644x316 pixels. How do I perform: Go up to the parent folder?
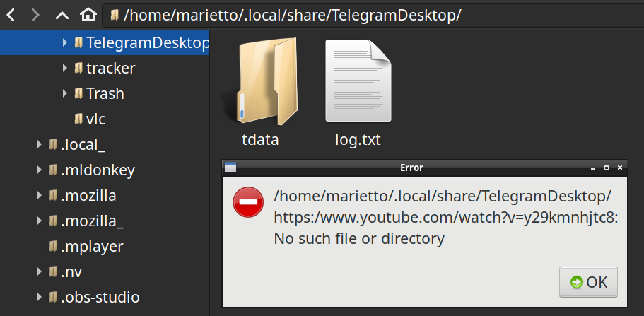point(62,16)
